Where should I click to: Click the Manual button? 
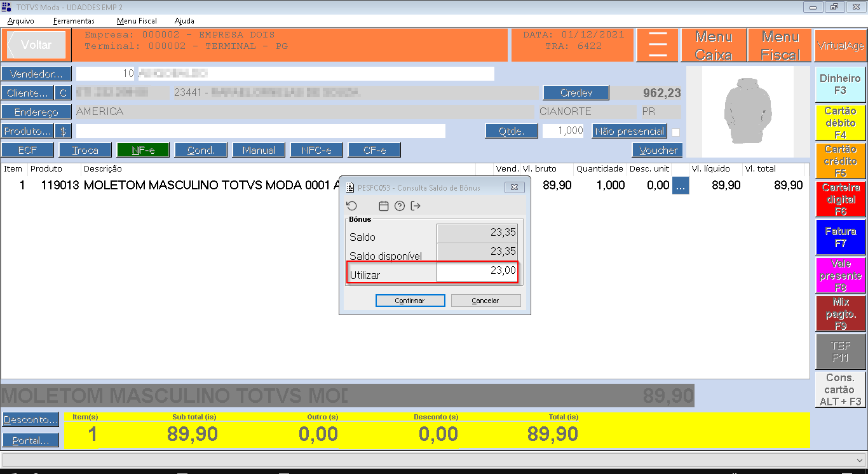(x=259, y=151)
